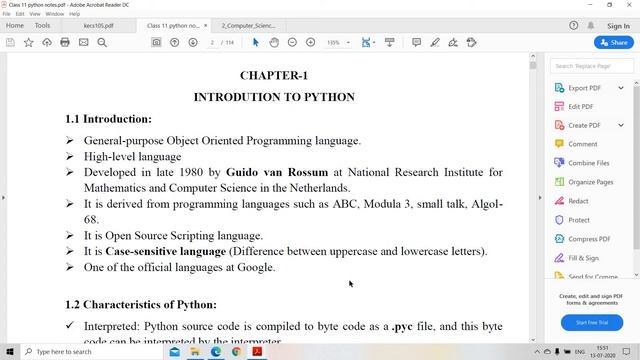Switch to the kecs105.pdf tab
This screenshot has width=640, height=360.
98,25
